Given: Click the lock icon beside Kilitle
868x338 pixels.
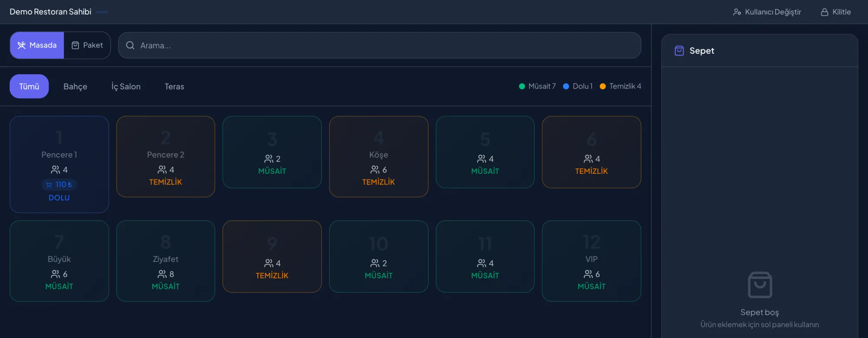Looking at the screenshot, I should 824,12.
